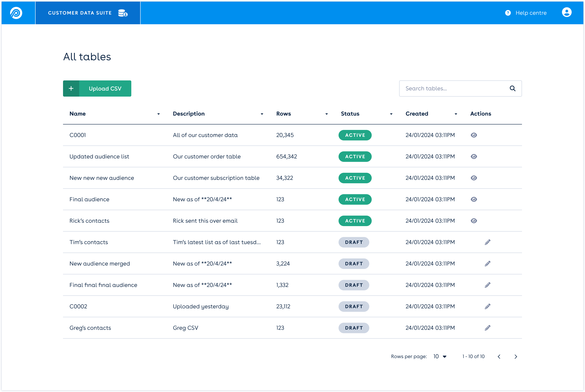Go to the next page arrow
This screenshot has width=585, height=392.
516,357
